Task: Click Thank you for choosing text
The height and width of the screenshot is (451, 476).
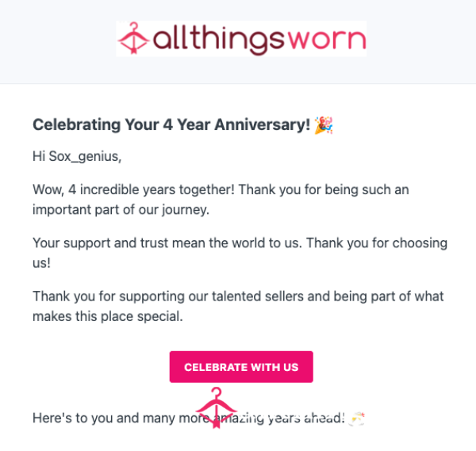Action: pyautogui.click(x=377, y=243)
